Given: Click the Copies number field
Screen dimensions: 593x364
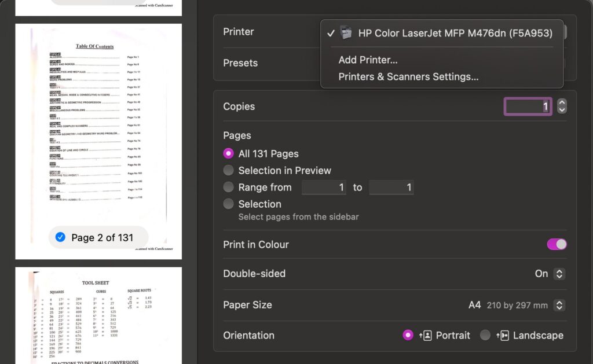Looking at the screenshot, I should point(528,106).
